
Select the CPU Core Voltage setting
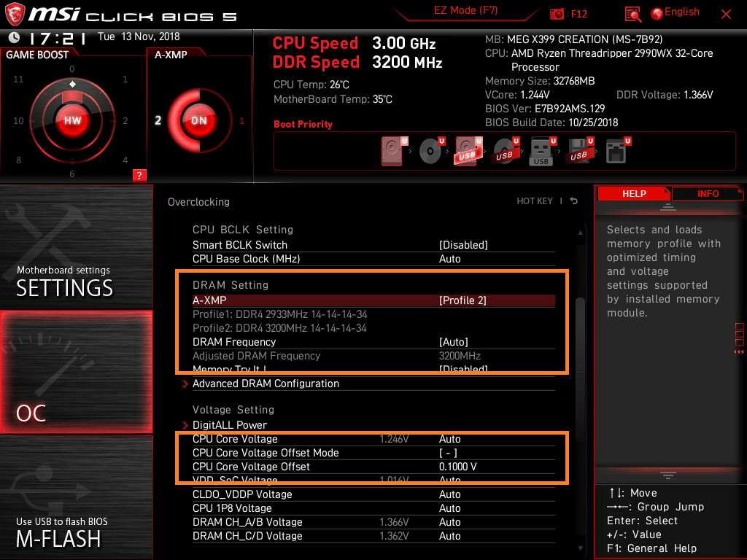(373, 438)
